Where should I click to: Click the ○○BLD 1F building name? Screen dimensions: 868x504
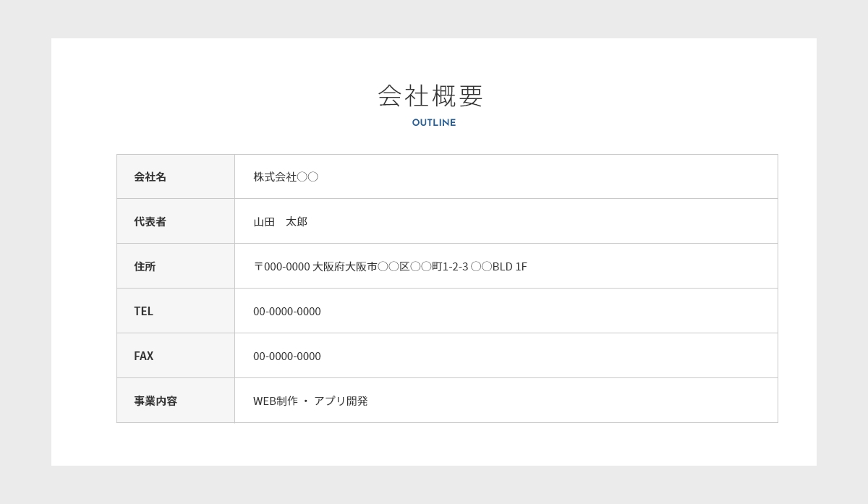tap(498, 266)
